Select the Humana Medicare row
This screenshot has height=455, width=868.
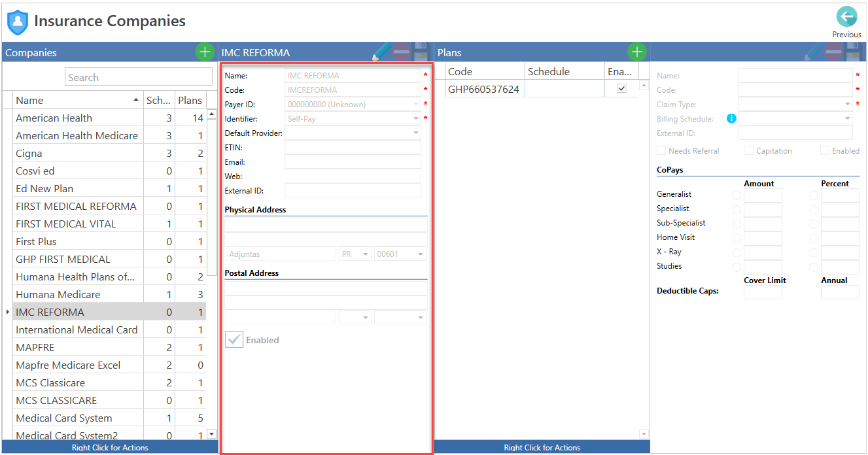click(110, 294)
